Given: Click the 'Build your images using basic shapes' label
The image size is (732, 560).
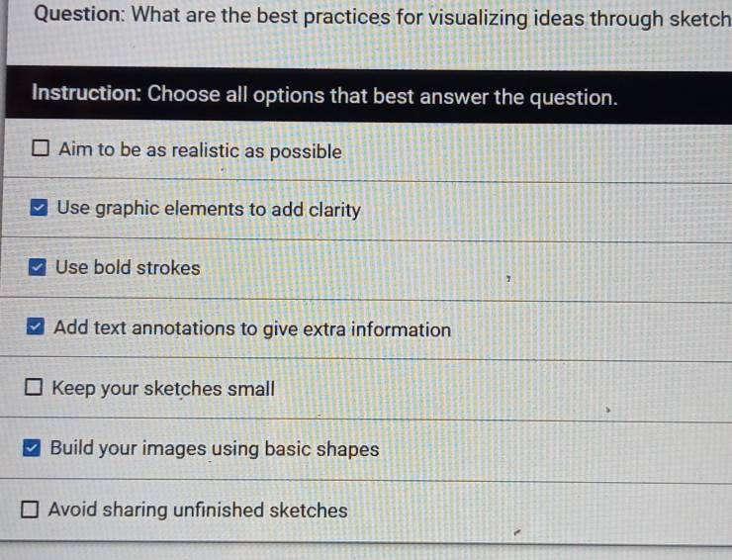Looking at the screenshot, I should (x=215, y=449).
